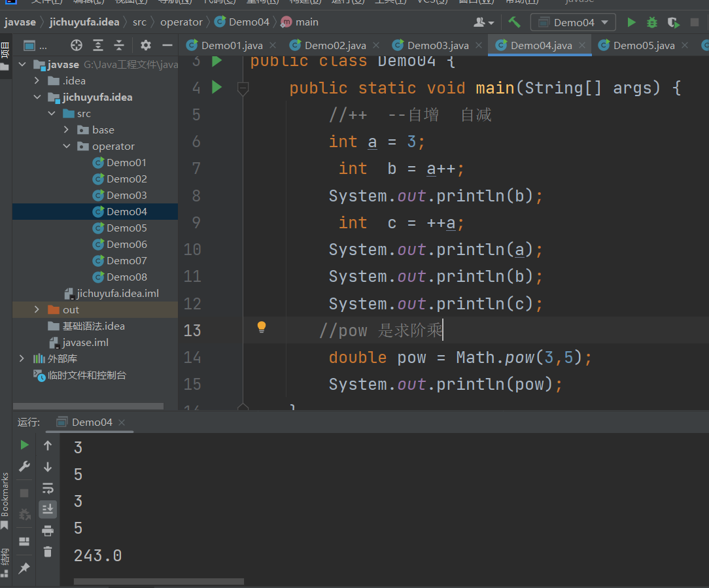Expand the out folder in the tree
709x588 pixels.
click(37, 310)
